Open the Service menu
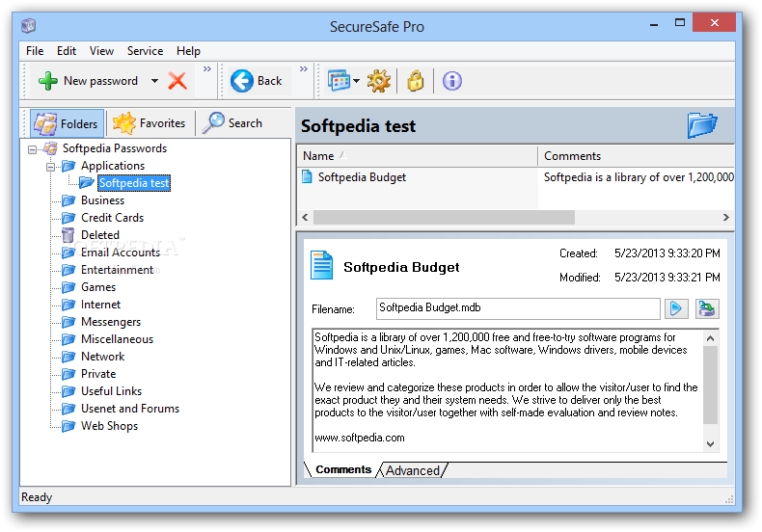This screenshot has width=762, height=532. pos(145,51)
